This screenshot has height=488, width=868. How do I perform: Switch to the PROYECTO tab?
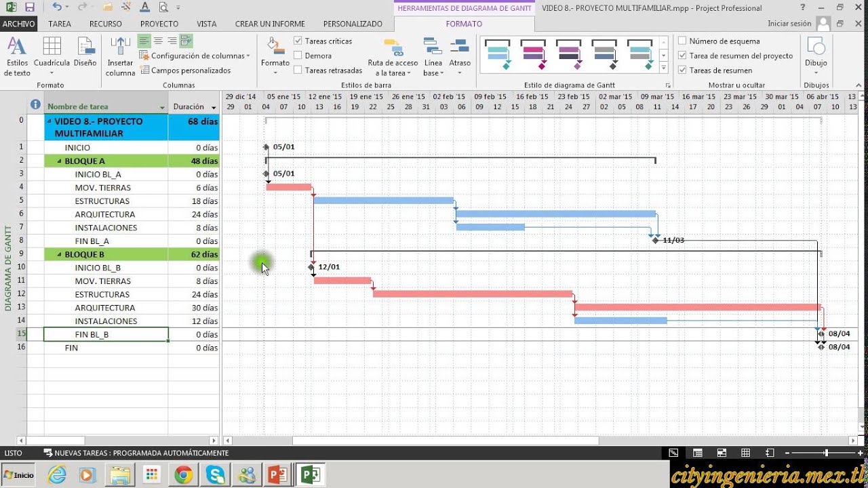click(159, 24)
